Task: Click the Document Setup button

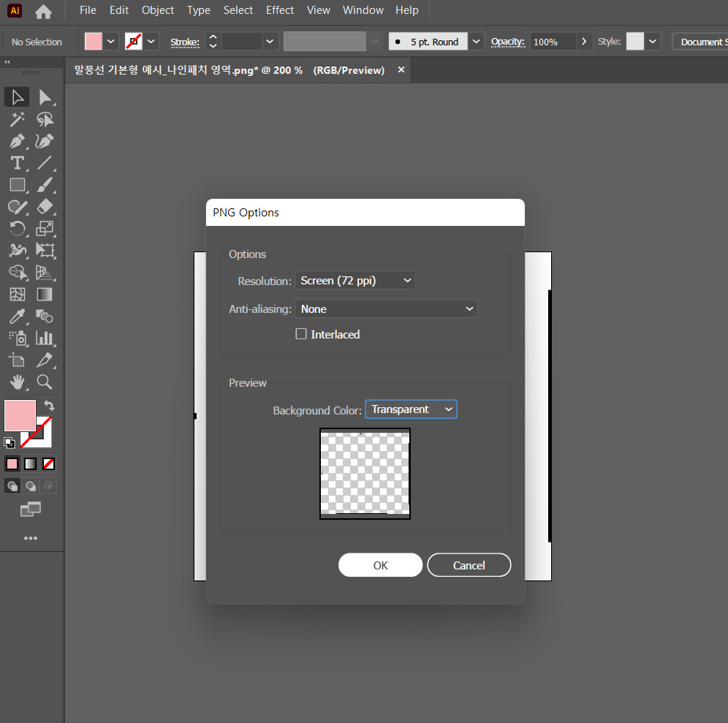Action: click(700, 42)
